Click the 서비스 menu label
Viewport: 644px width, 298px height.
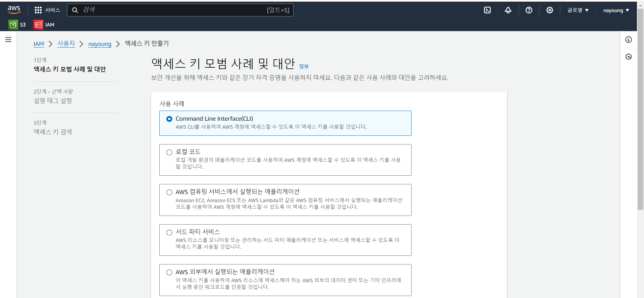pyautogui.click(x=53, y=10)
